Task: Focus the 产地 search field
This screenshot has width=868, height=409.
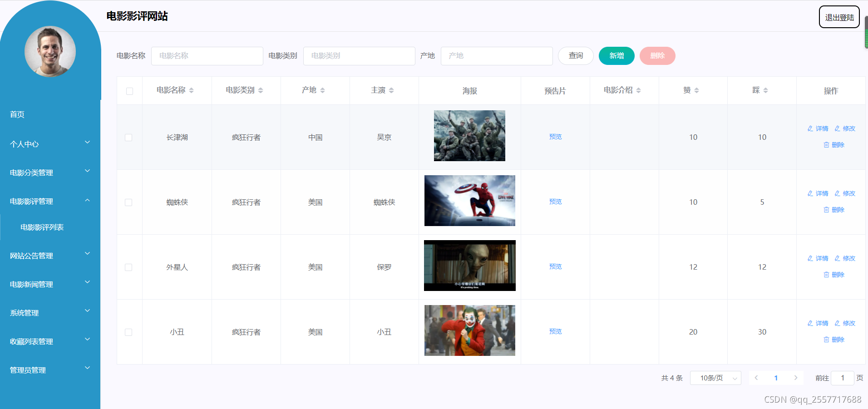Action: click(497, 56)
